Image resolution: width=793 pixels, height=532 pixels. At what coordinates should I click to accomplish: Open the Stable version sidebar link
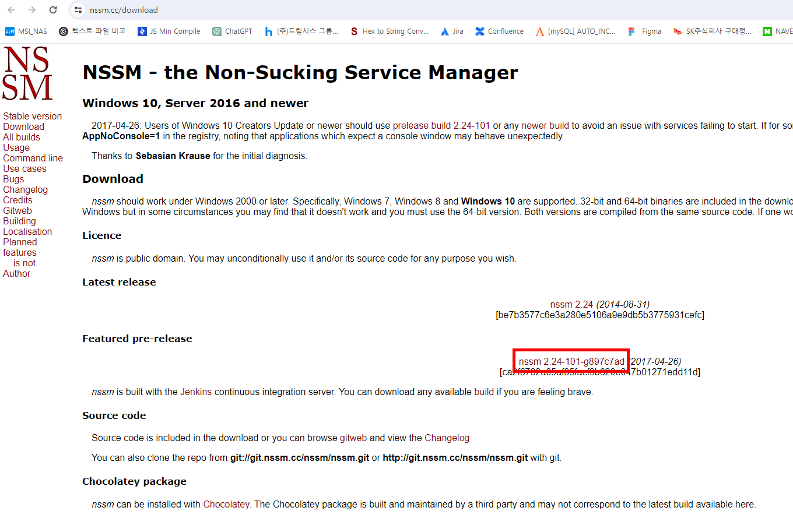pyautogui.click(x=32, y=117)
